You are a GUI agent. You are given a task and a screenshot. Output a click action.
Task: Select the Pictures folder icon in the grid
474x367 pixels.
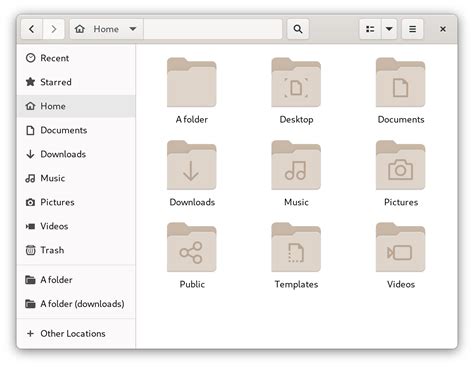coord(401,165)
